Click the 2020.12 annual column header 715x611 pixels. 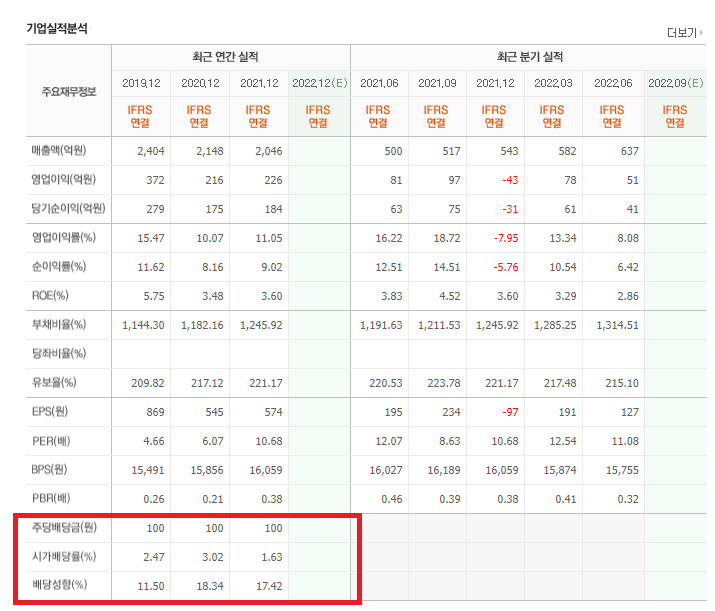pyautogui.click(x=200, y=83)
